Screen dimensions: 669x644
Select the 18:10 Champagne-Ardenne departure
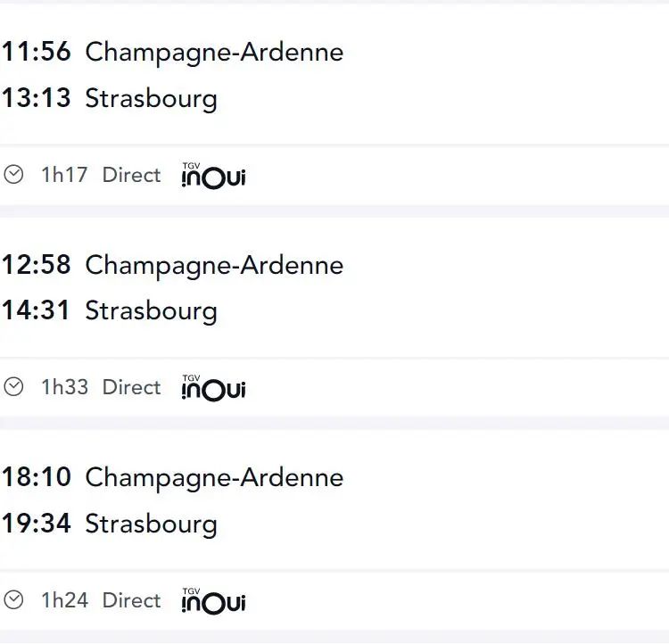[172, 477]
